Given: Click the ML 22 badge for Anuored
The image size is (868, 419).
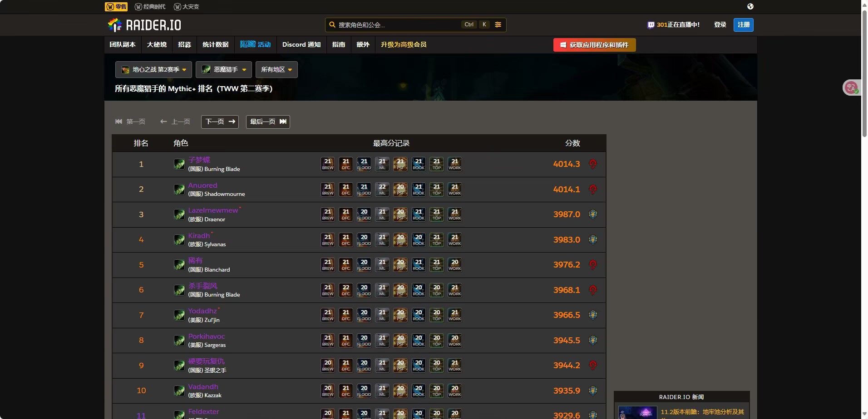Looking at the screenshot, I should point(382,190).
